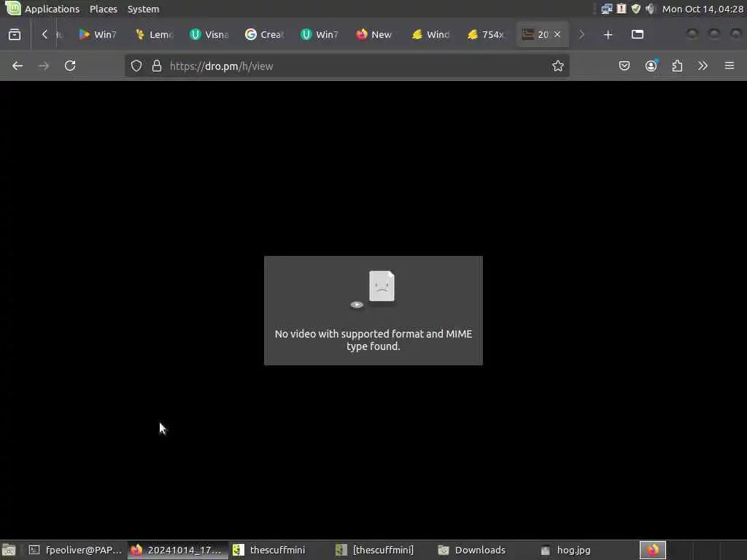The image size is (747, 560).
Task: Click the site security padlock icon
Action: pos(157,66)
